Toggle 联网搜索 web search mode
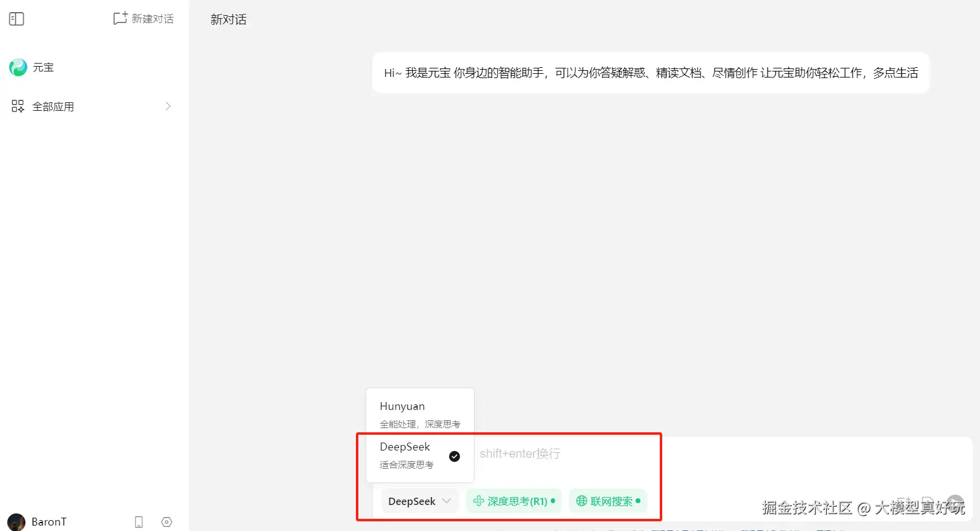 [608, 501]
